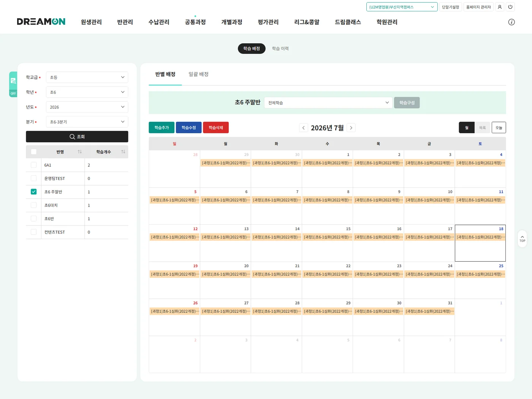Check the 컨텐츠TEST class checkbox

pos(34,232)
